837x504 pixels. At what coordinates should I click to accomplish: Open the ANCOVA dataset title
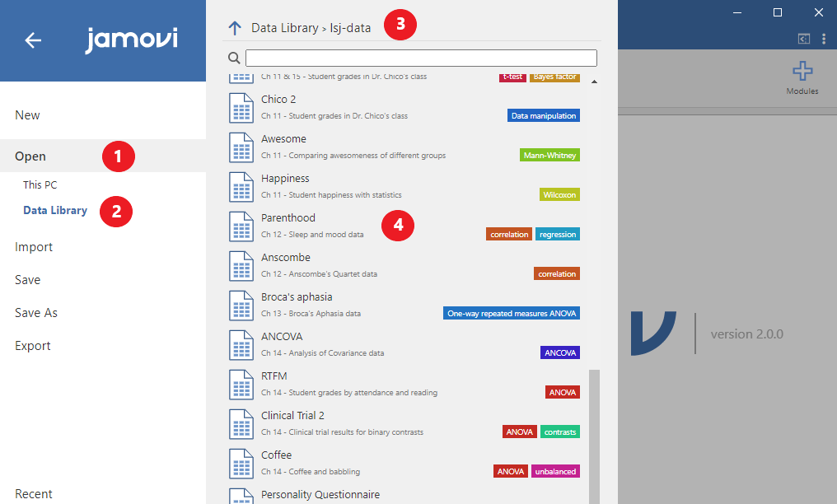click(282, 337)
